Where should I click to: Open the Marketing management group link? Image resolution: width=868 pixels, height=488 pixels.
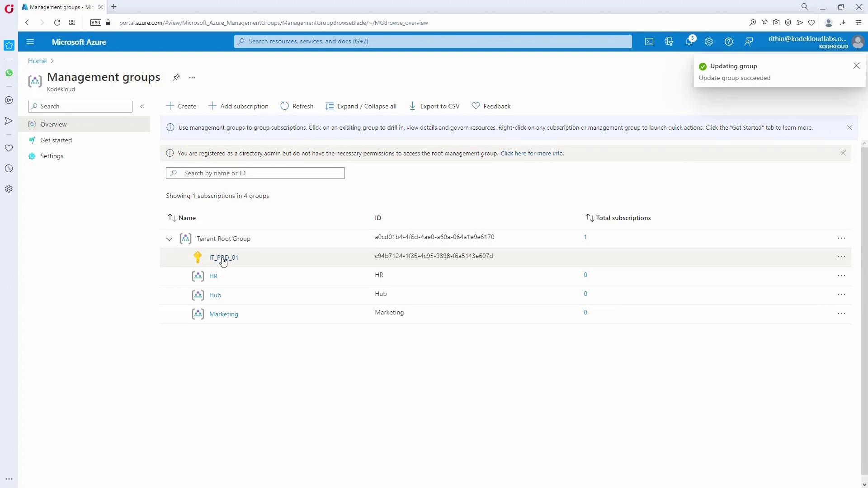224,314
